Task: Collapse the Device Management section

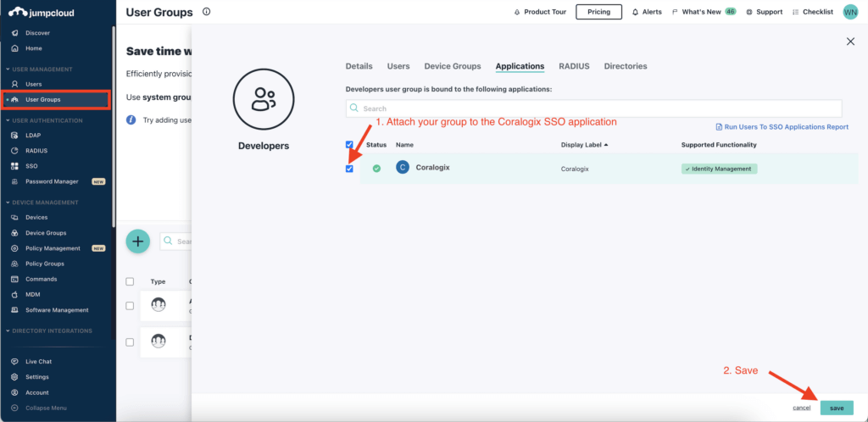Action: click(42, 203)
